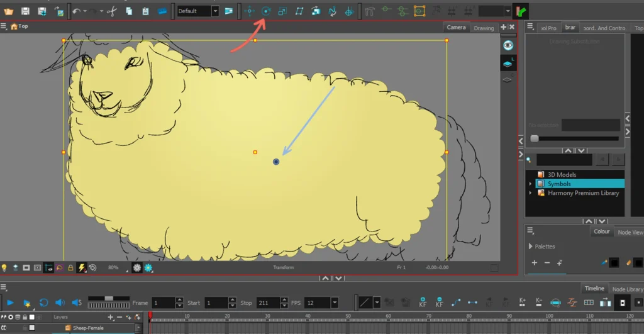Click the light bulb Light Table icon
Viewport: 644px width, 334px height.
pyautogui.click(x=4, y=268)
